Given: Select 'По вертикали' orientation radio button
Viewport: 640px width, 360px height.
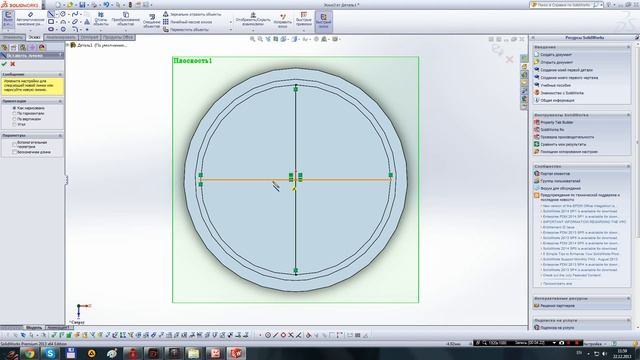Looking at the screenshot, I should [14, 119].
